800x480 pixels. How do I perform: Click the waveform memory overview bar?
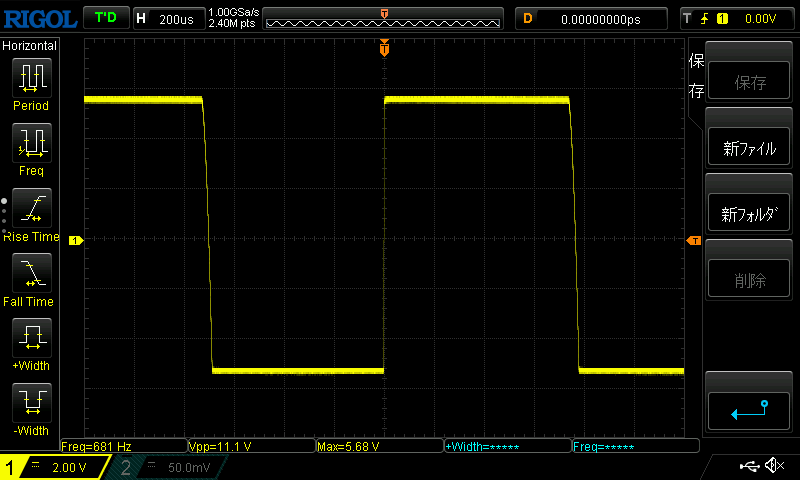pyautogui.click(x=383, y=19)
